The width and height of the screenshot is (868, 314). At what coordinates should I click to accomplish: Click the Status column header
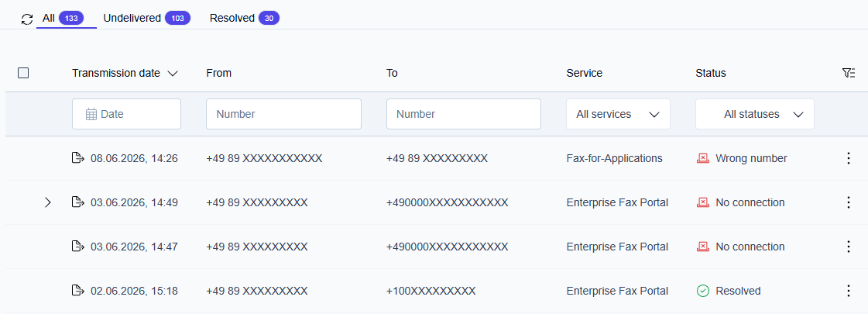tap(711, 73)
